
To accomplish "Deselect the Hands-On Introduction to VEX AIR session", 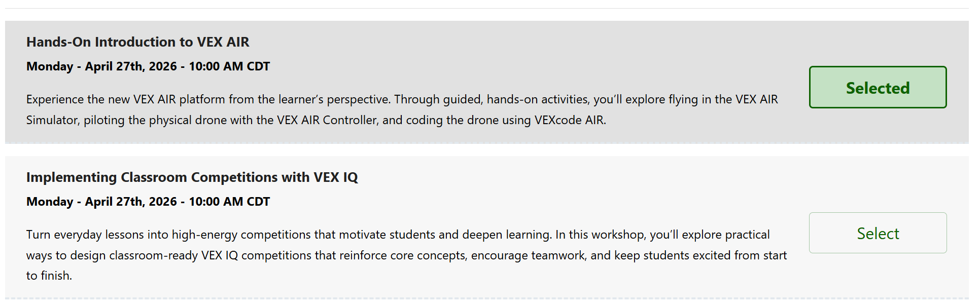I will tap(877, 87).
